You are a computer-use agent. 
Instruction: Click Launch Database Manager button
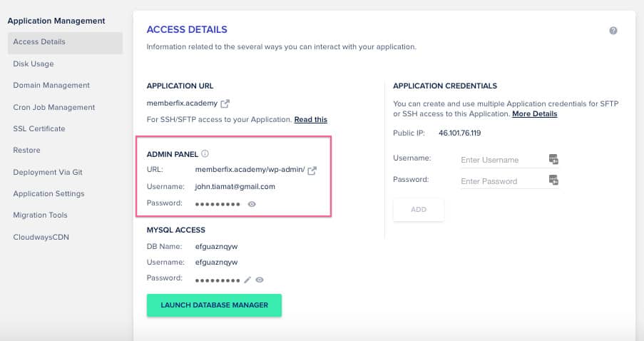coord(214,305)
